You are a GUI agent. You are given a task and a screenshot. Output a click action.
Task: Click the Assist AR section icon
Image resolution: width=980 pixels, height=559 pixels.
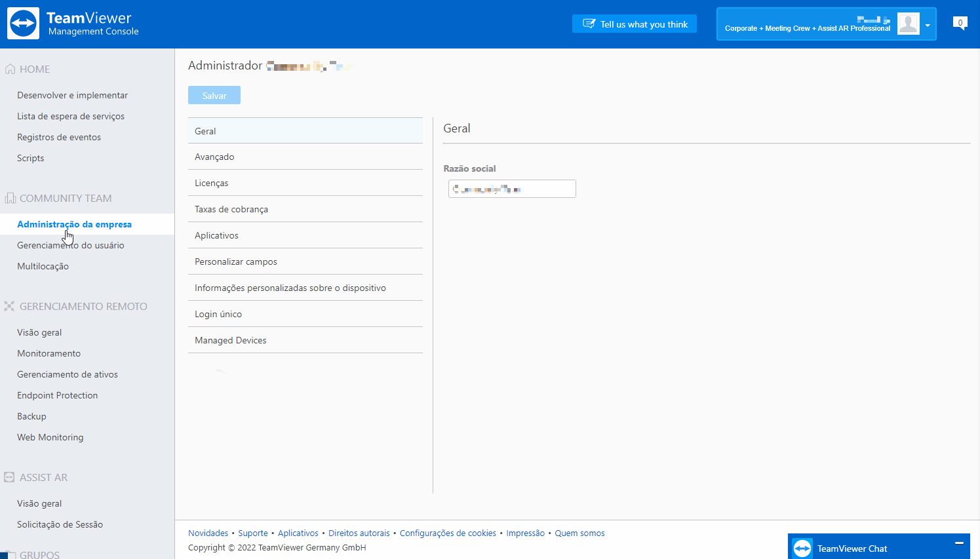coord(9,477)
